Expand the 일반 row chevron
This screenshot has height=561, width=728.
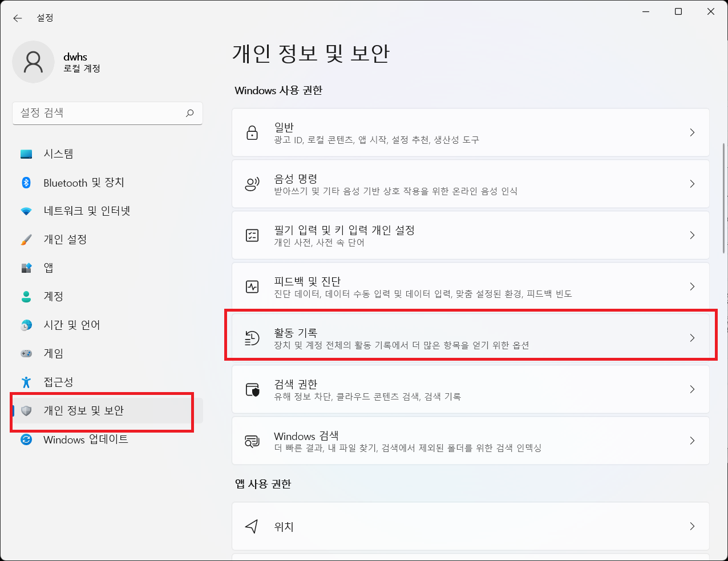click(692, 132)
